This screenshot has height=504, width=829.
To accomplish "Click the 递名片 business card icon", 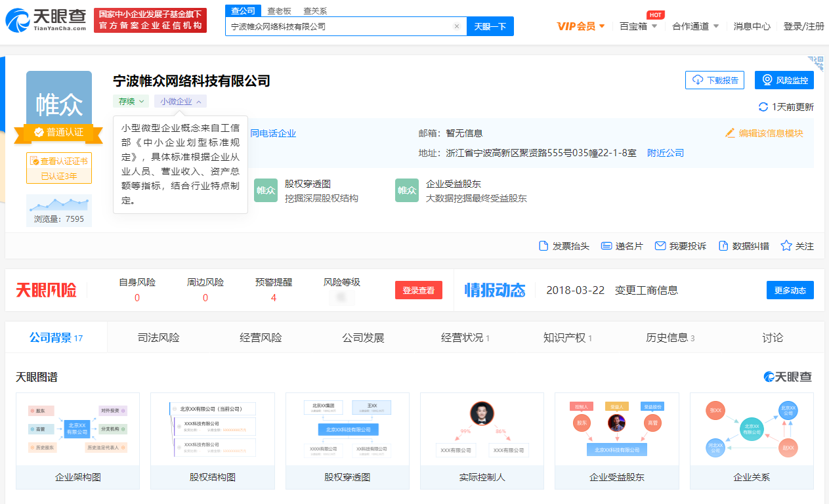I will tap(606, 246).
